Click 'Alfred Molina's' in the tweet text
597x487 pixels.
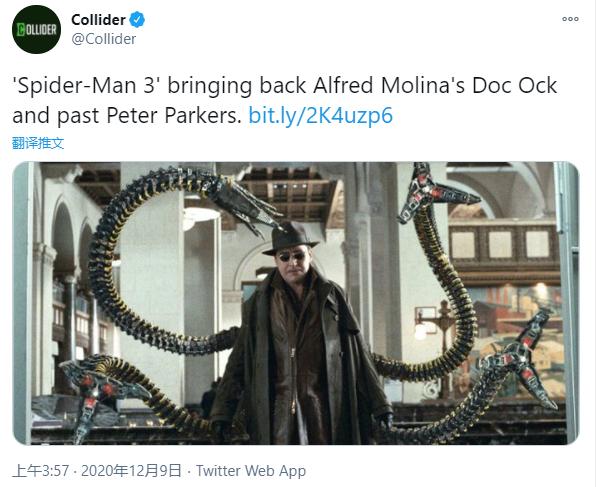(x=389, y=85)
